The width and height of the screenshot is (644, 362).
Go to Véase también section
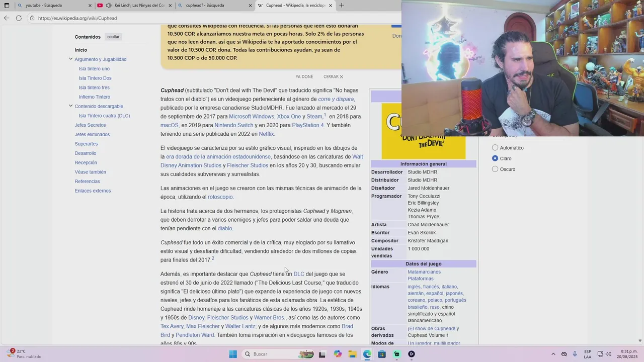90,172
